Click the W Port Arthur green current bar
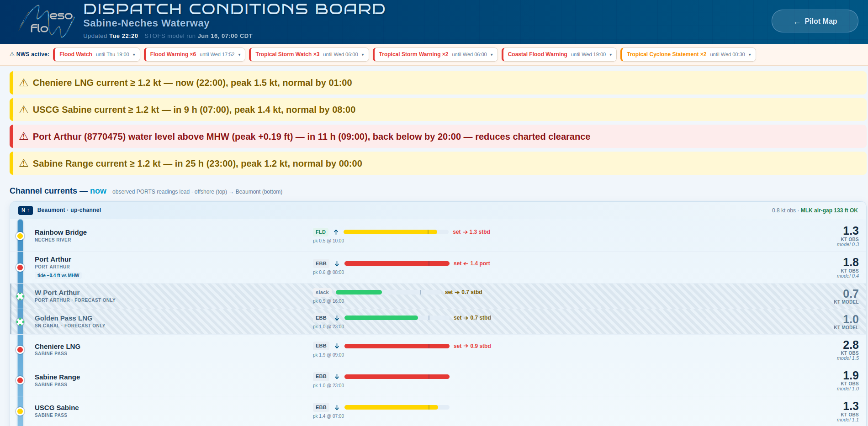 359,292
